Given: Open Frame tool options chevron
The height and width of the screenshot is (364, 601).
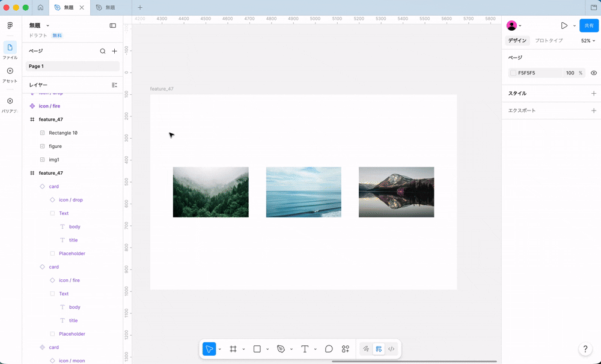Looking at the screenshot, I should click(x=243, y=349).
